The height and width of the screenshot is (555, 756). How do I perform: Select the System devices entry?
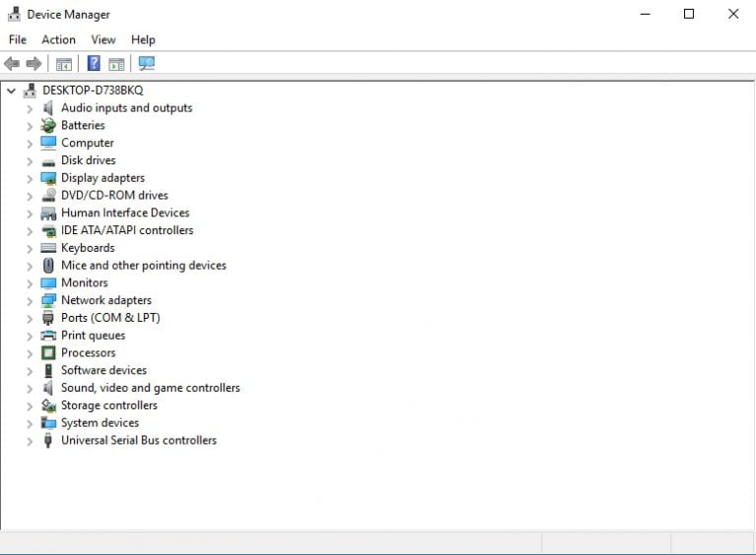coord(99,423)
